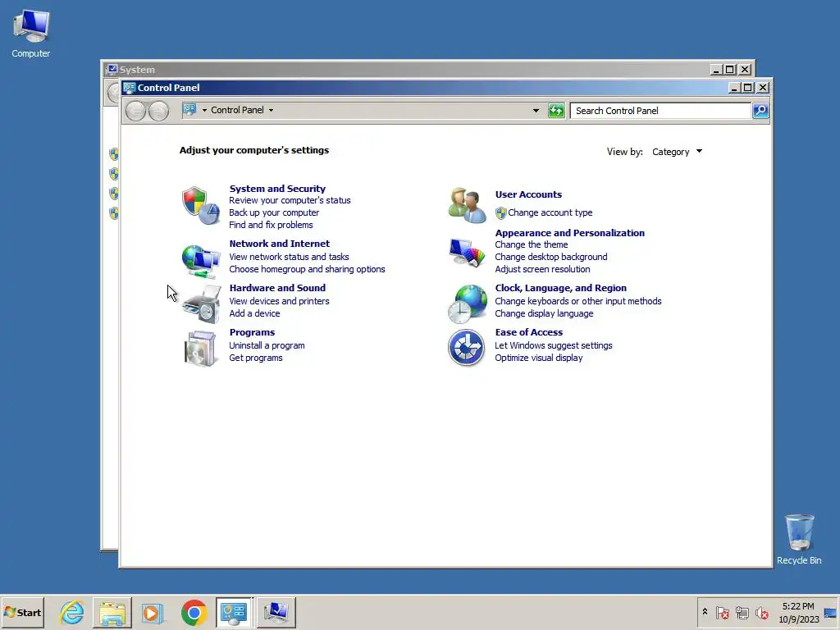Screen dimensions: 840x630
Task: Click the green refresh button in address bar
Action: pos(556,111)
